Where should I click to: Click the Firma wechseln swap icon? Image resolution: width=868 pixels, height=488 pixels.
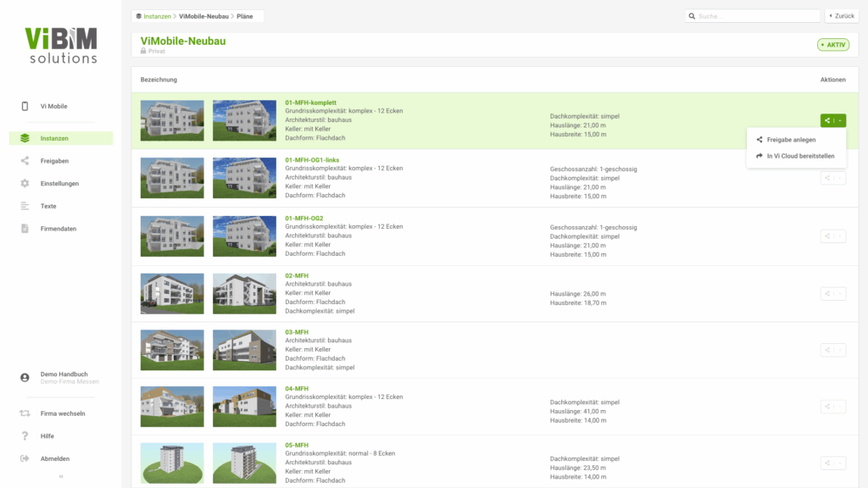(25, 413)
